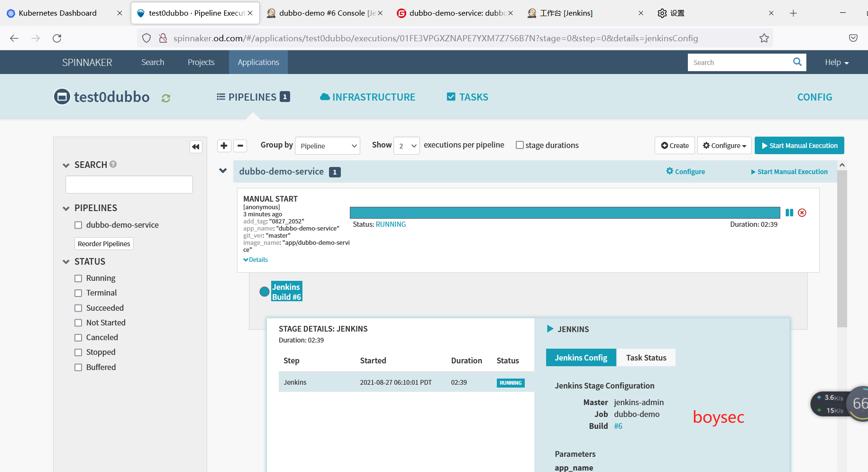868x472 pixels.
Task: Collapse all groups with minus button
Action: click(240, 146)
